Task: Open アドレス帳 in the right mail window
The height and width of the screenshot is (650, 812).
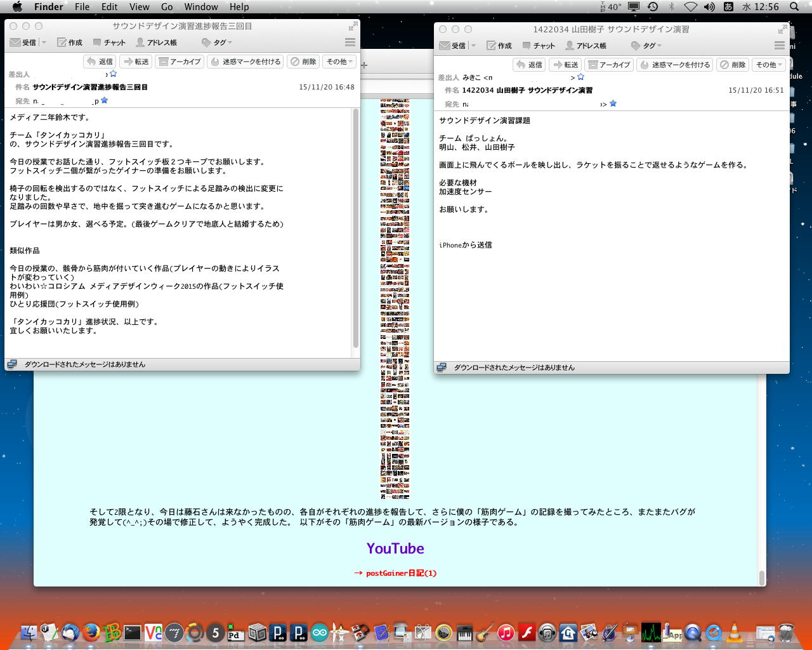Action: pyautogui.click(x=586, y=46)
